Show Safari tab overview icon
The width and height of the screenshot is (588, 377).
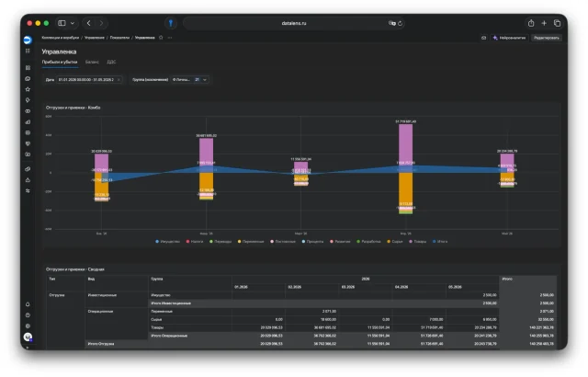(558, 23)
